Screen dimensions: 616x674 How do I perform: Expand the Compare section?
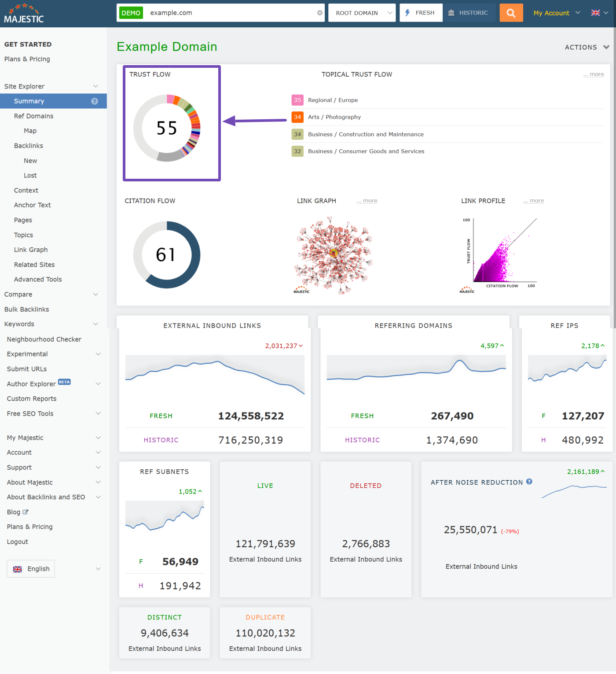click(x=95, y=295)
